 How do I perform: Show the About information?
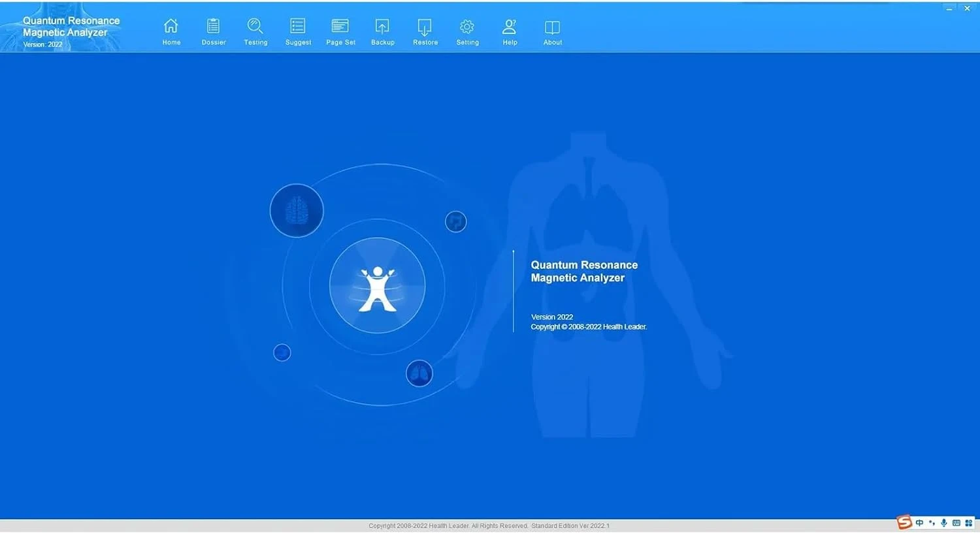553,32
